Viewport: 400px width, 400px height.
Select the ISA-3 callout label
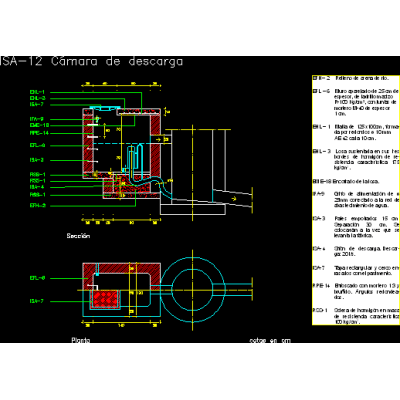tap(37, 160)
